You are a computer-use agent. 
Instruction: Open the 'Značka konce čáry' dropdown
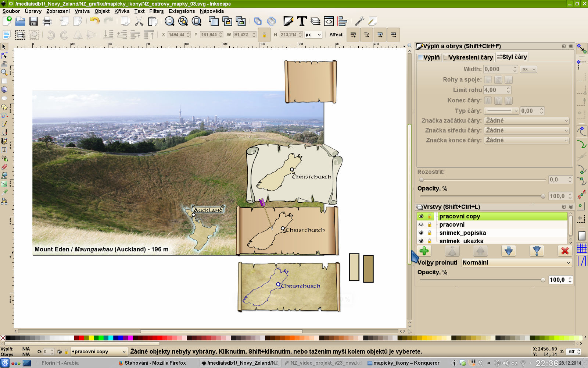tap(527, 140)
